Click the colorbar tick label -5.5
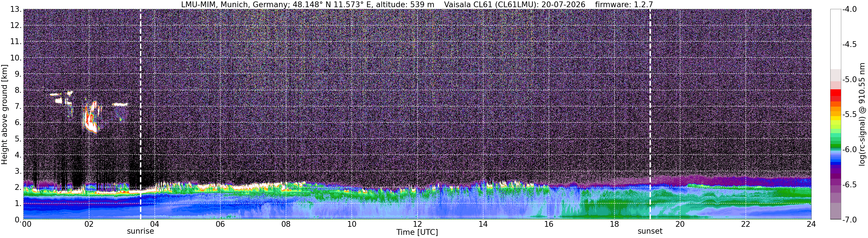The width and height of the screenshot is (868, 238). coord(850,115)
